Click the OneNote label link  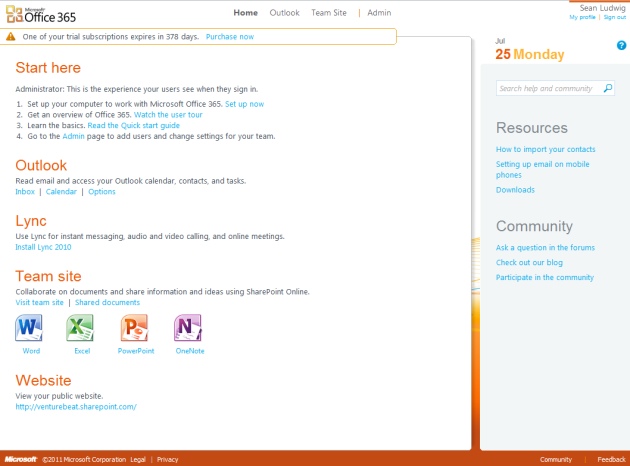click(x=190, y=351)
